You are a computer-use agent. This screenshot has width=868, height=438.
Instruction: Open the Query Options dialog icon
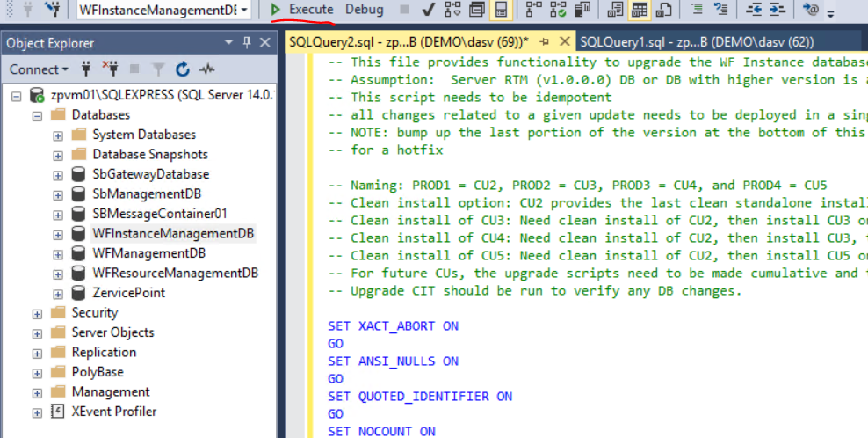tap(477, 10)
